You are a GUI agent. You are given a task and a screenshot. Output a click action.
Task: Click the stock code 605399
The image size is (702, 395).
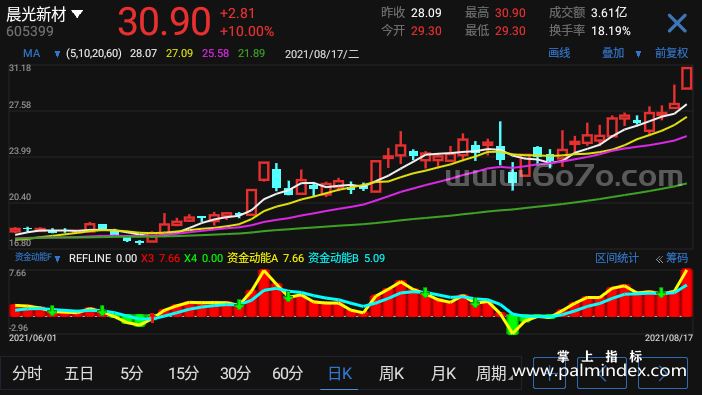(x=30, y=31)
